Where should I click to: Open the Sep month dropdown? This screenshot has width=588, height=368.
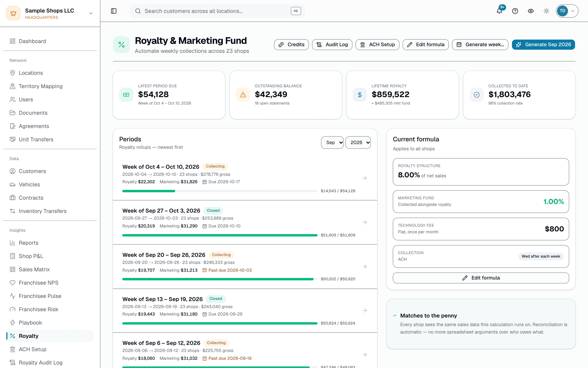pyautogui.click(x=332, y=142)
